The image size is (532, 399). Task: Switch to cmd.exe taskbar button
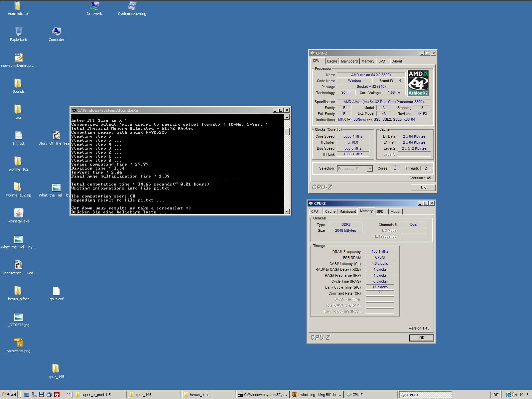click(x=263, y=395)
